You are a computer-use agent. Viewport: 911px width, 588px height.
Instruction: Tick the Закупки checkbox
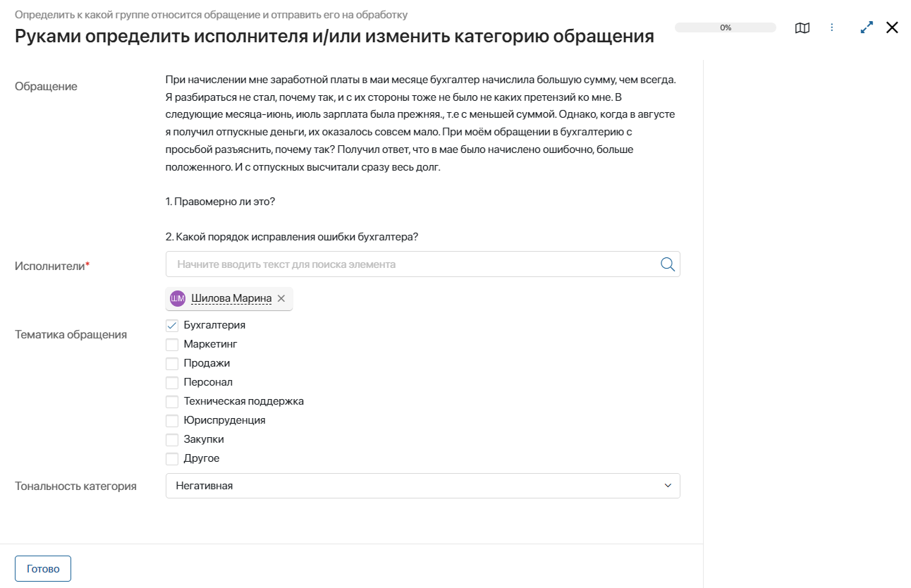click(171, 439)
